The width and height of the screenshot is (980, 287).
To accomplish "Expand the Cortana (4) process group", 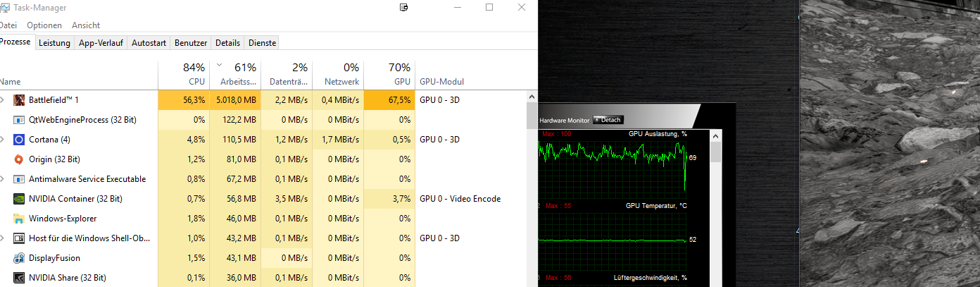I will (x=3, y=140).
